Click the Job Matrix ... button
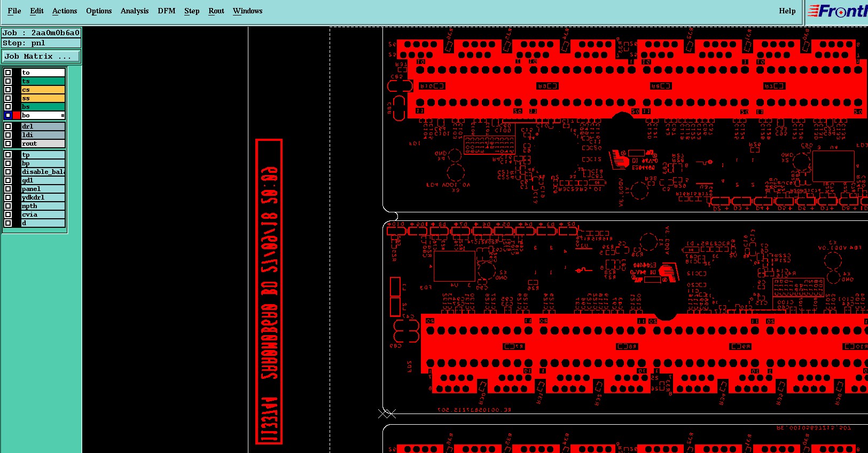 point(41,56)
